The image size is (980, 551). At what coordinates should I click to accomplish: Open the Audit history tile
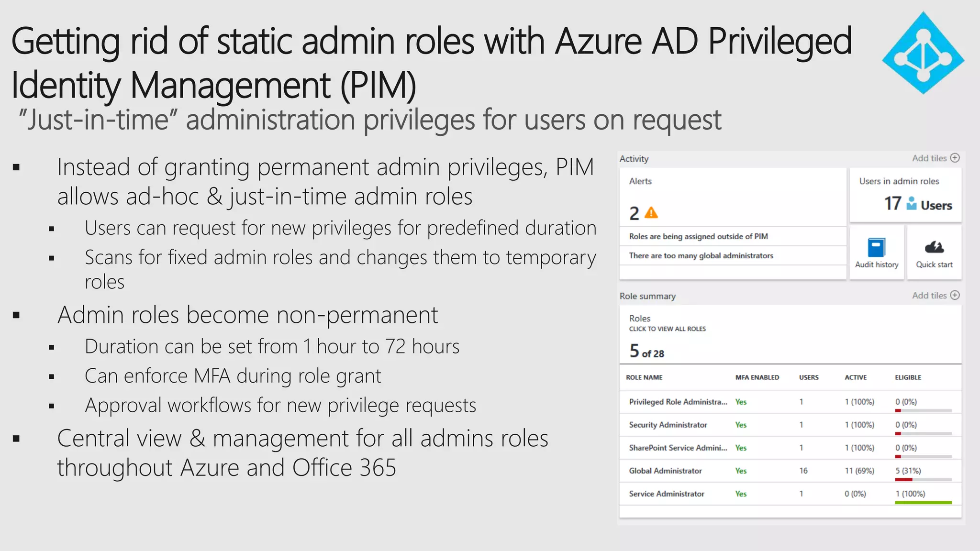click(x=877, y=253)
